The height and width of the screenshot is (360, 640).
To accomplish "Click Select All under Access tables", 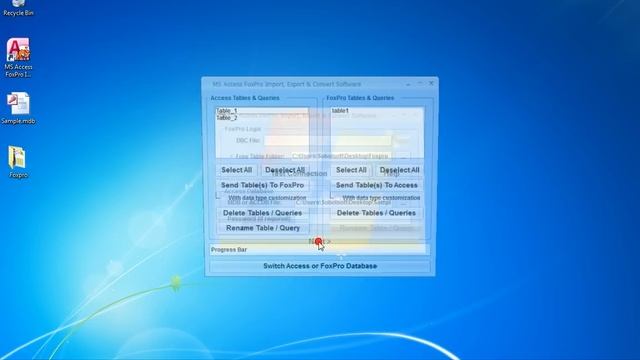I will click(236, 170).
